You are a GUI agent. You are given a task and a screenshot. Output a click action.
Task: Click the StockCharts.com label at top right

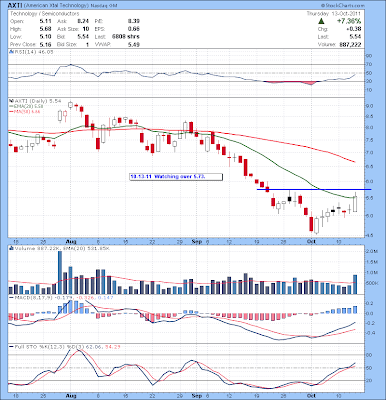(x=343, y=6)
